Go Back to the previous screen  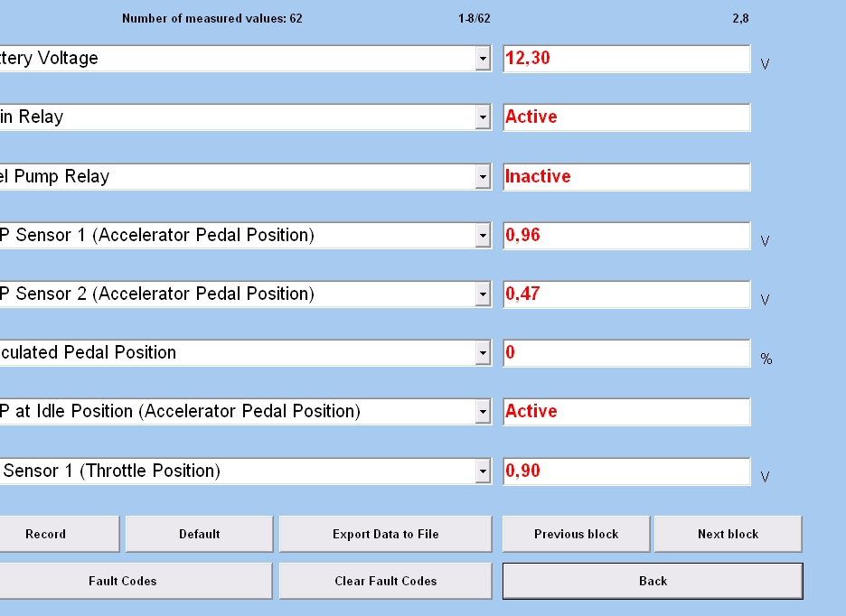tap(653, 581)
